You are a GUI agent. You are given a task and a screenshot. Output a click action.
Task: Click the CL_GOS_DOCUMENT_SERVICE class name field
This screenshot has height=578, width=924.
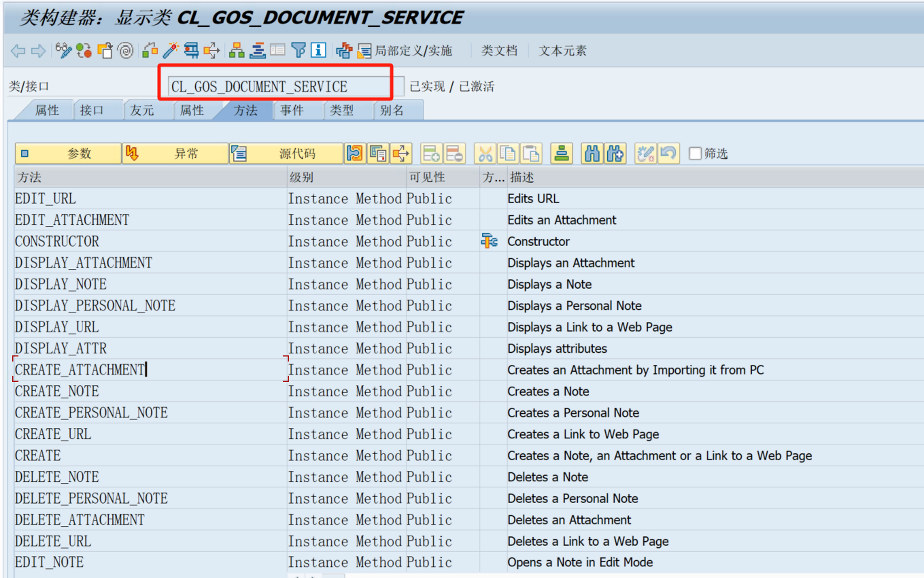click(278, 86)
